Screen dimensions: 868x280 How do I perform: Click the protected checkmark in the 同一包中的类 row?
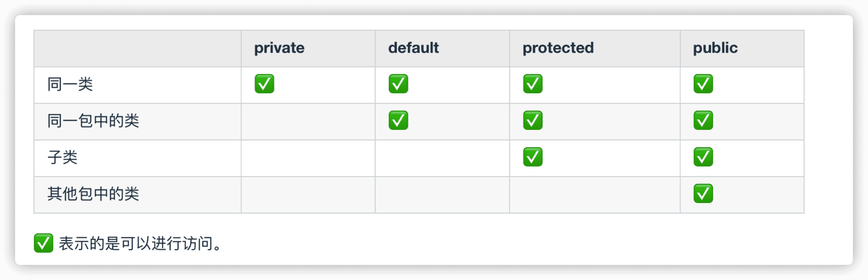[532, 120]
